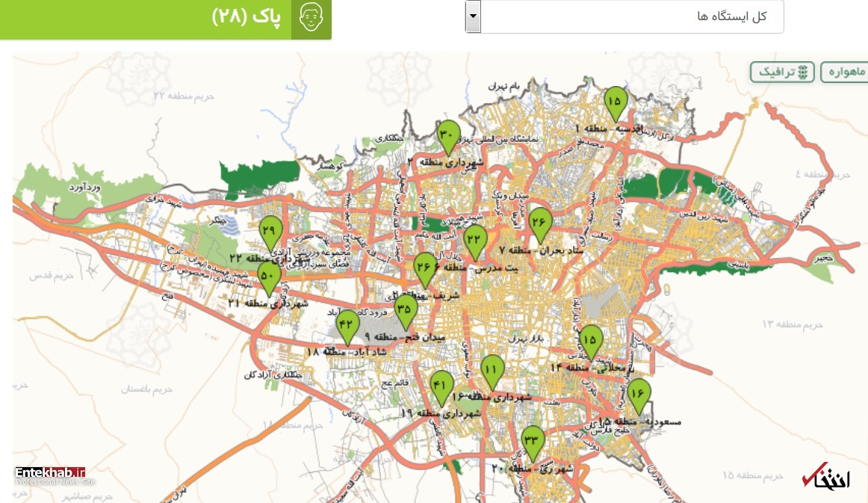Click the label ستاد بحران - منطقه ۷
The width and height of the screenshot is (868, 503).
coord(542,251)
